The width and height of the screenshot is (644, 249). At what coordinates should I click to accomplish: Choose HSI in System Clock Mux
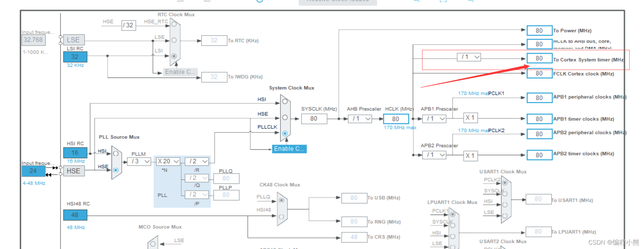[x=285, y=101]
